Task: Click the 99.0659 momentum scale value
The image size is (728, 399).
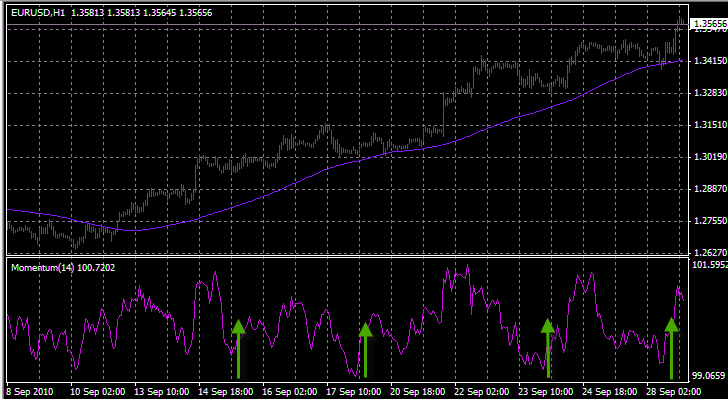Action: point(709,375)
